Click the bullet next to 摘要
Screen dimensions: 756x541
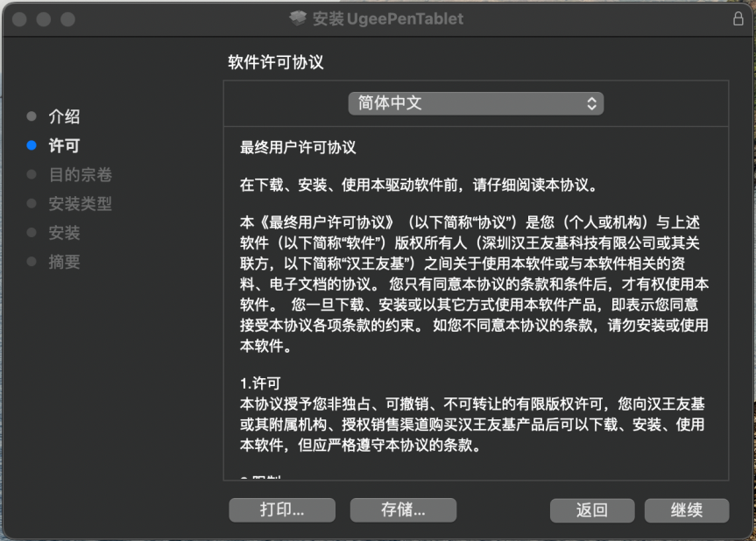click(x=32, y=262)
